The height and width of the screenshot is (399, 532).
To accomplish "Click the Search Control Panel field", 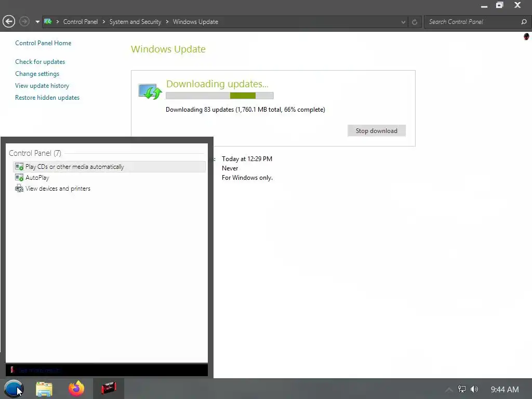I will pos(472,22).
